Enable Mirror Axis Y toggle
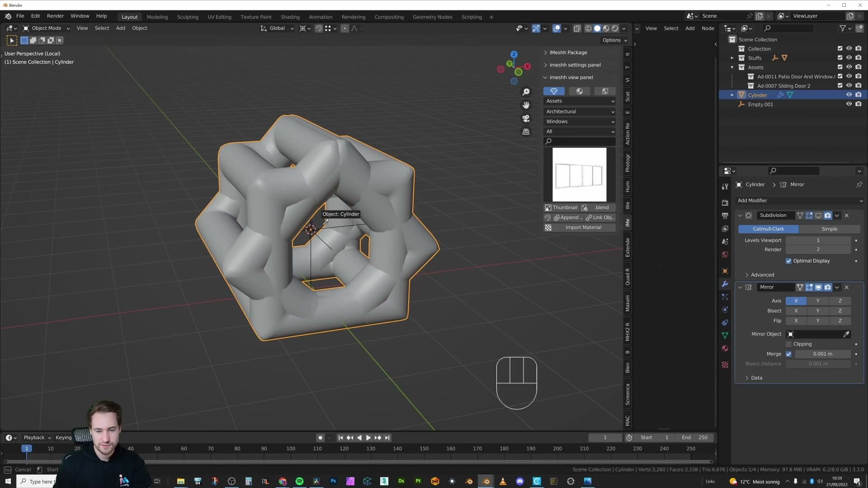 tap(818, 301)
